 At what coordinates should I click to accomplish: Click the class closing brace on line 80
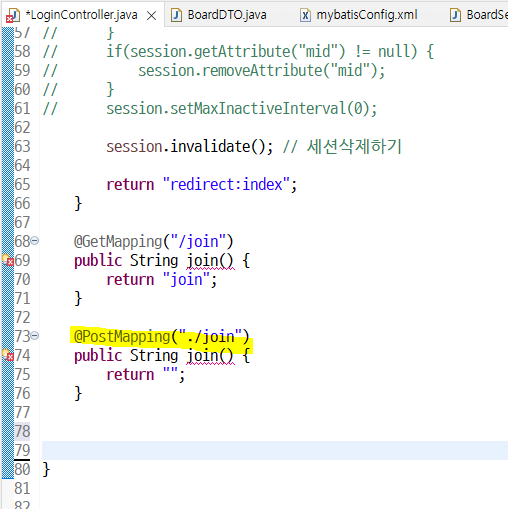click(x=46, y=469)
